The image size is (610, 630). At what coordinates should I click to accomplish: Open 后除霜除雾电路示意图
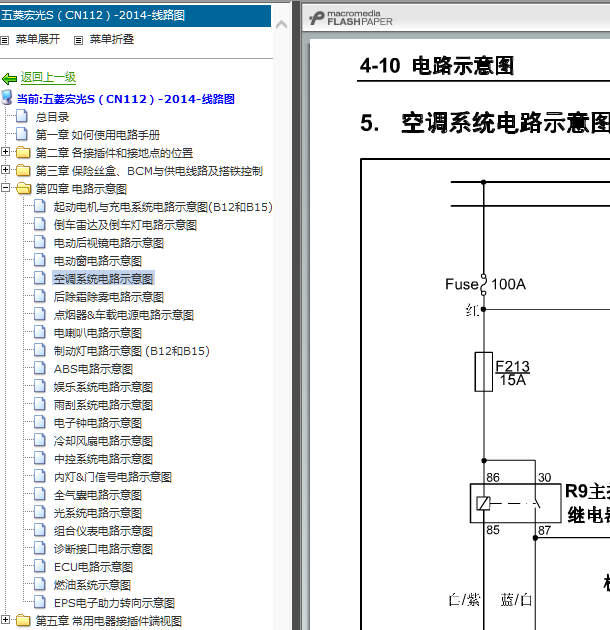(x=109, y=297)
